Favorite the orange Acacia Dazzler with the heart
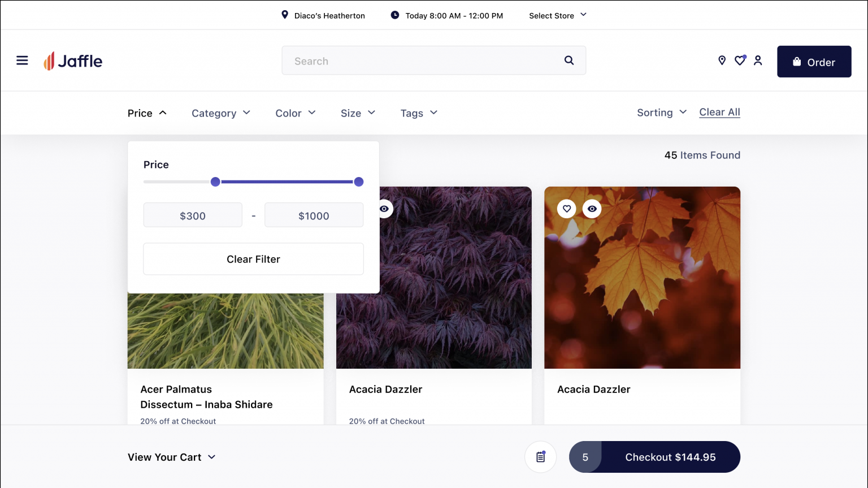The width and height of the screenshot is (868, 488). (566, 209)
